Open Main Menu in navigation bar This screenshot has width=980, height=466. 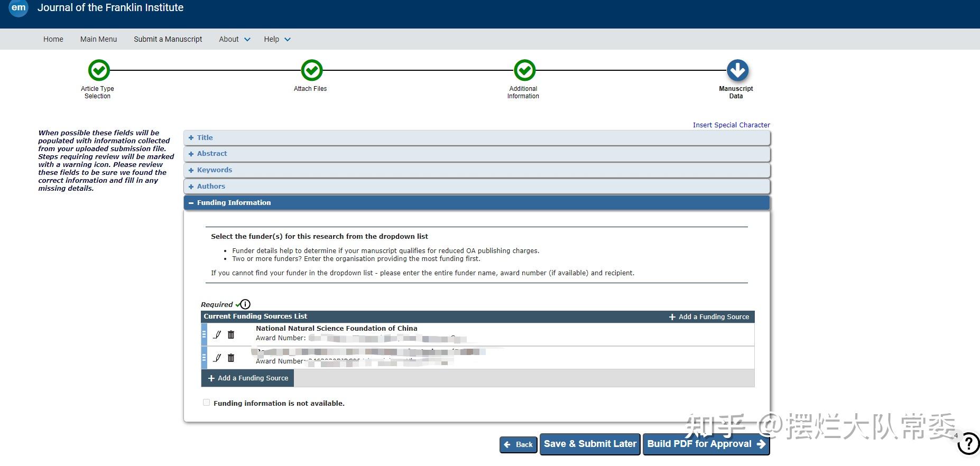(99, 39)
